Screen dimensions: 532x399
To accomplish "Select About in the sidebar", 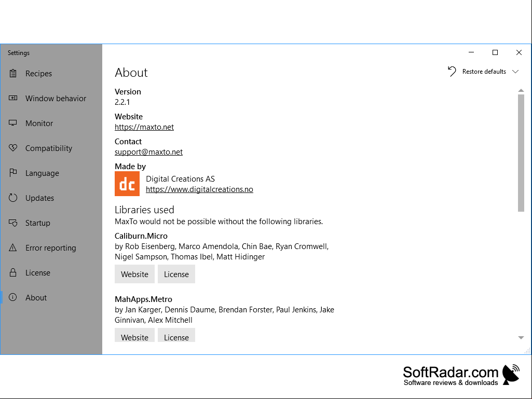I will [51, 297].
